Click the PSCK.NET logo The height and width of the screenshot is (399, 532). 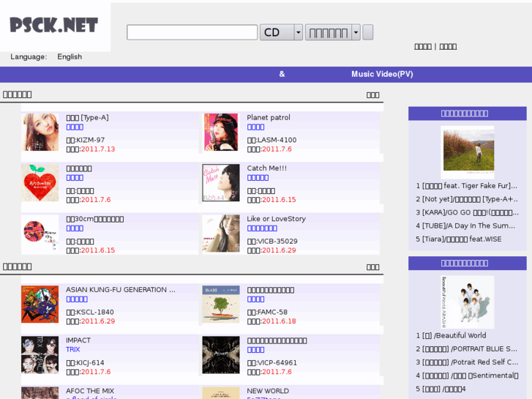54,26
